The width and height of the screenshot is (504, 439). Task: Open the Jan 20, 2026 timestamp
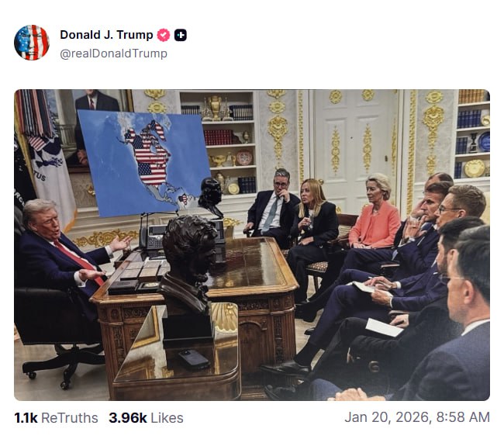(x=388, y=417)
